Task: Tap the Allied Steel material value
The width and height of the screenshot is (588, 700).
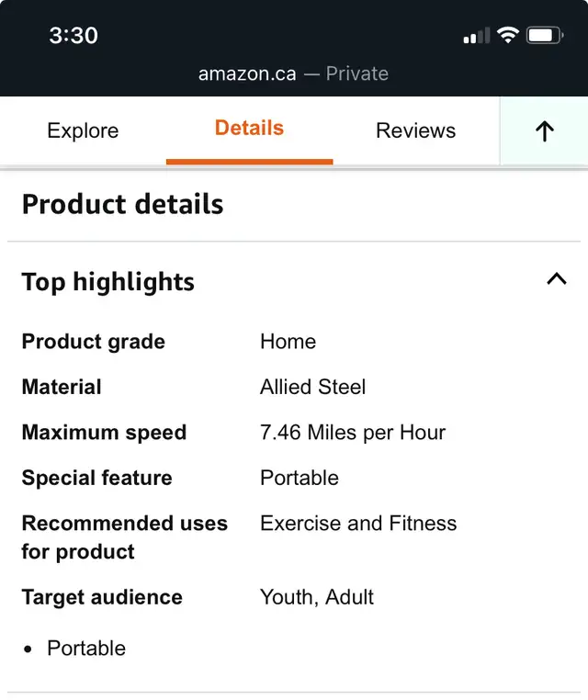Action: tap(313, 387)
